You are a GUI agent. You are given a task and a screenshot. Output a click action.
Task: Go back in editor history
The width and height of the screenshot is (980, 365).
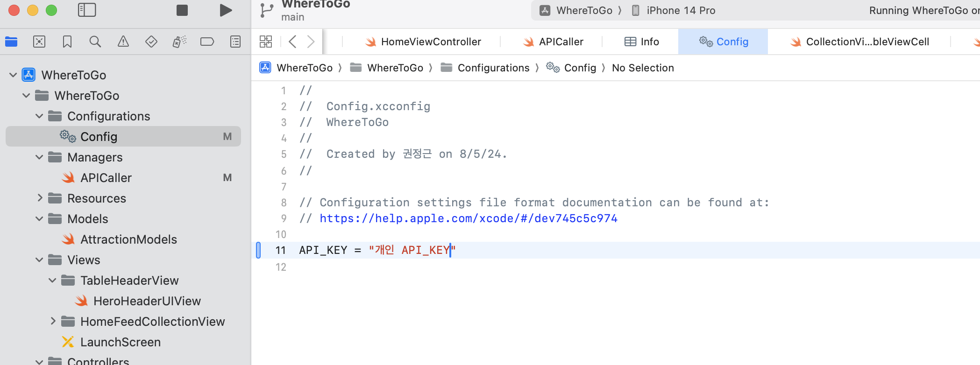(292, 42)
